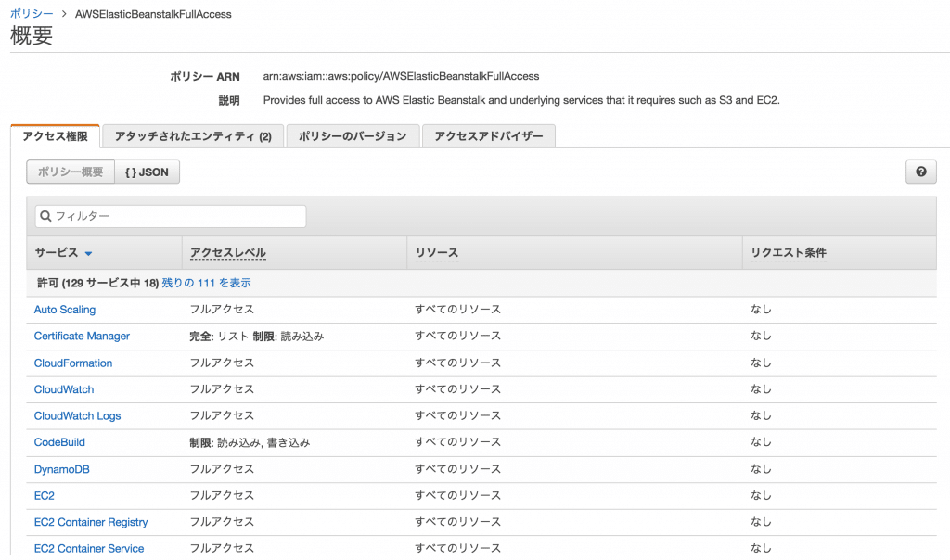The width and height of the screenshot is (950, 560).
Task: Open the CloudWatch service link
Action: (x=64, y=389)
